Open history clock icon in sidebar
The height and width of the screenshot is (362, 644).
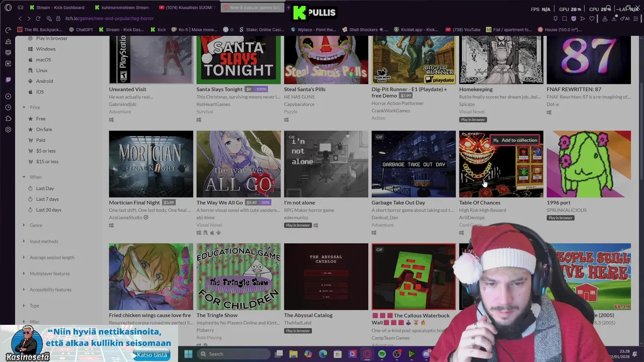point(8,108)
